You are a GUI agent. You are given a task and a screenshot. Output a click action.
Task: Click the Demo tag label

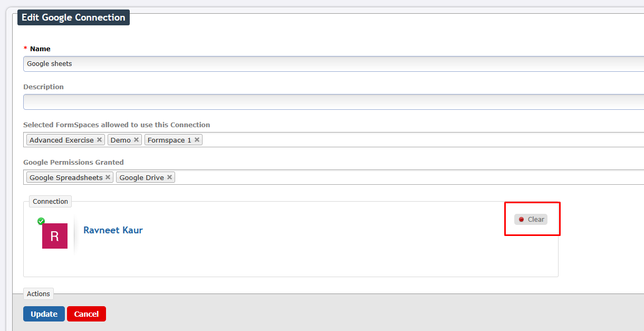tap(121, 140)
